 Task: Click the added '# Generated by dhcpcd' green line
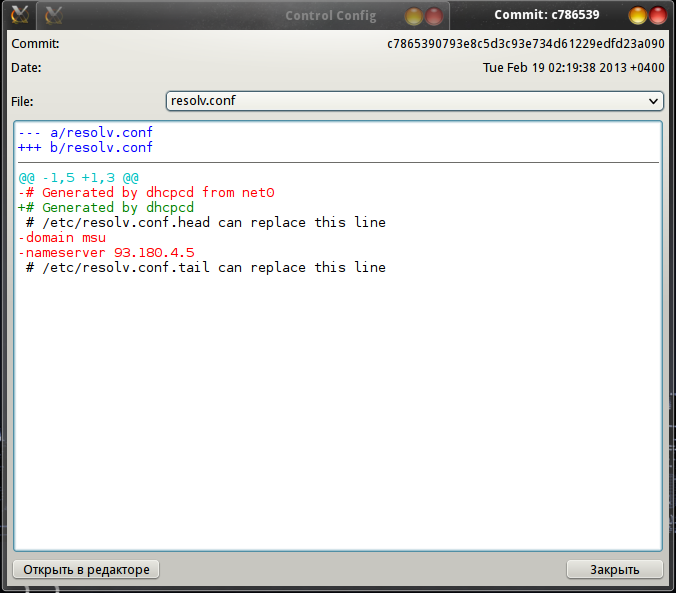pyautogui.click(x=106, y=207)
